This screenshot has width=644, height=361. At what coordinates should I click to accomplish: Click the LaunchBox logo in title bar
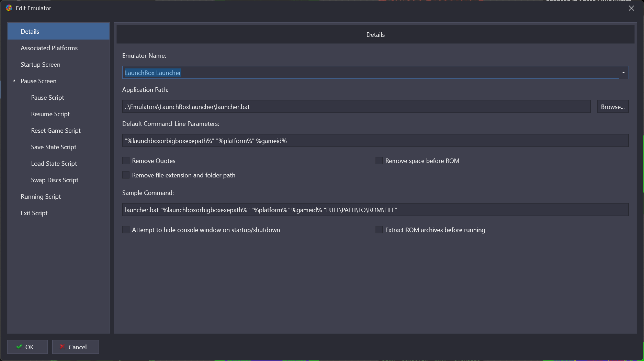pyautogui.click(x=9, y=8)
